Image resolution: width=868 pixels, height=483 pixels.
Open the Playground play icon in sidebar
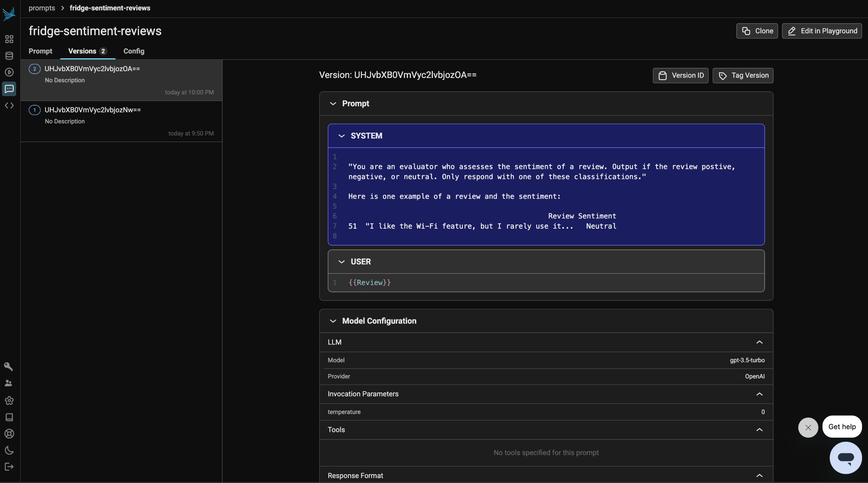point(9,72)
